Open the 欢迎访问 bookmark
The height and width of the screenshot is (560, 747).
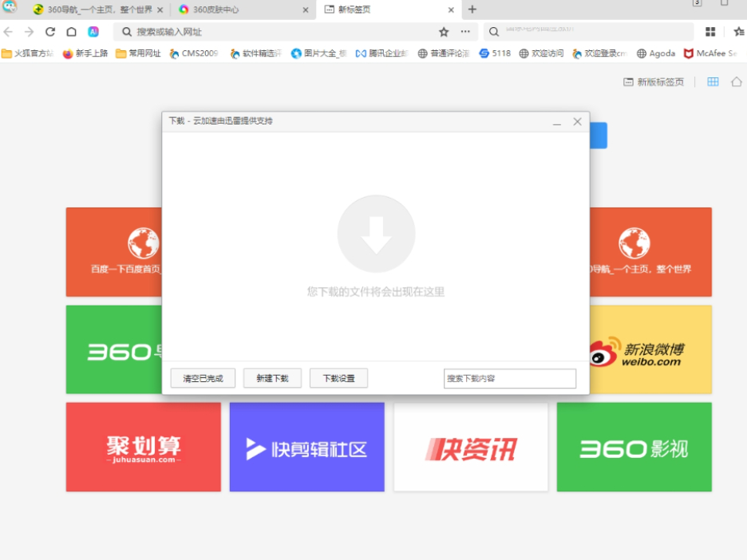[x=541, y=53]
